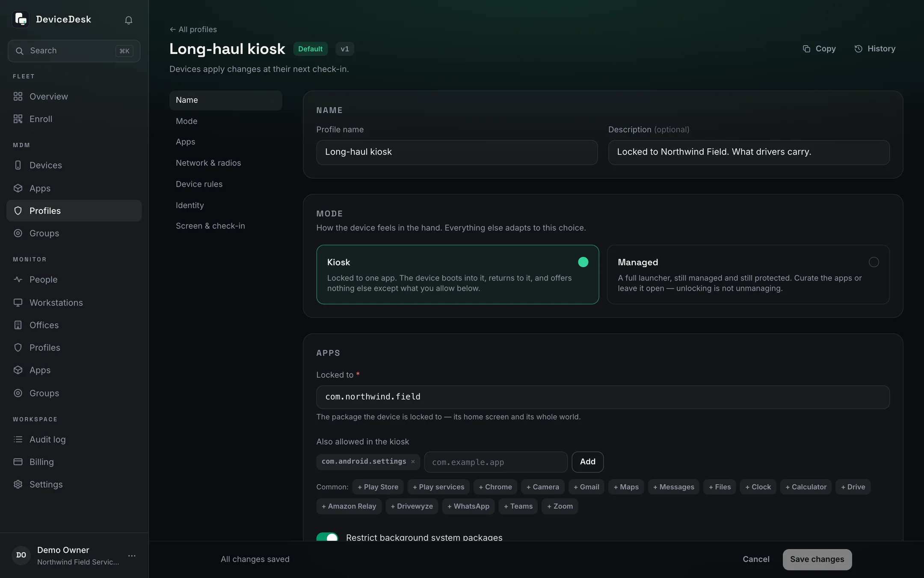Add Clock common app
This screenshot has width=924, height=578.
(758, 487)
